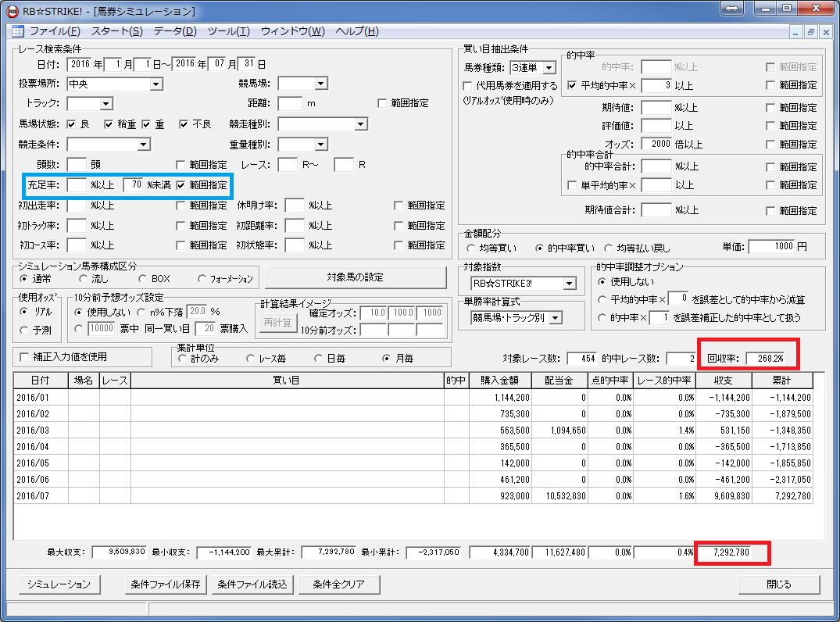Toggle 範囲指定 checkbox next to 距離
This screenshot has height=622, width=840.
pos(382,103)
